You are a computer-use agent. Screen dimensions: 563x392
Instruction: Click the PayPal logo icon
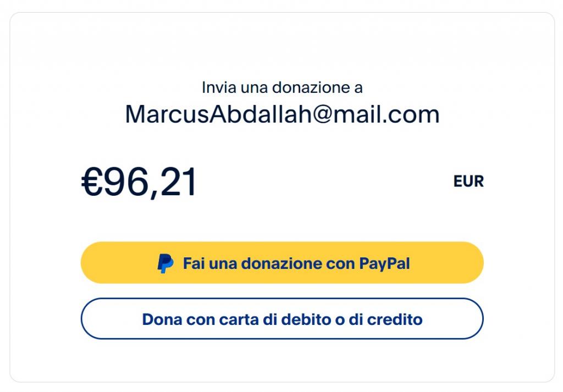[x=165, y=263]
